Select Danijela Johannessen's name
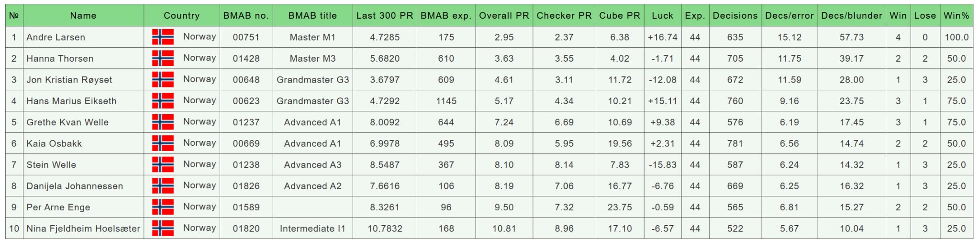Image resolution: width=980 pixels, height=249 pixels. 75,186
